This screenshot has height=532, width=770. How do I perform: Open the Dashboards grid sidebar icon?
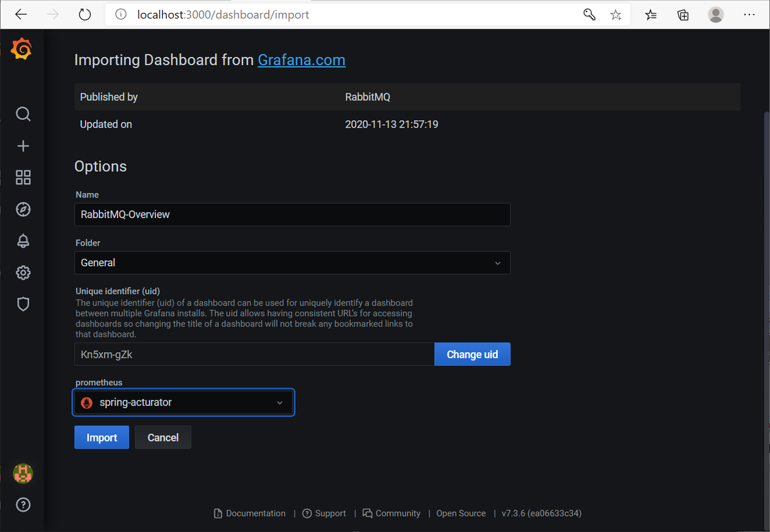click(x=23, y=178)
